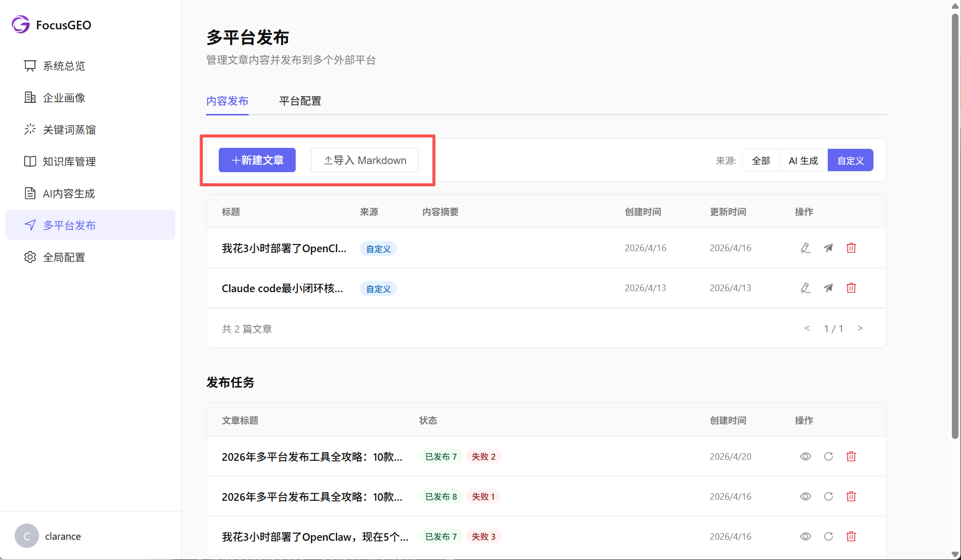Image resolution: width=961 pixels, height=560 pixels.
Task: Click the scrollbar down arrow
Action: [955, 554]
